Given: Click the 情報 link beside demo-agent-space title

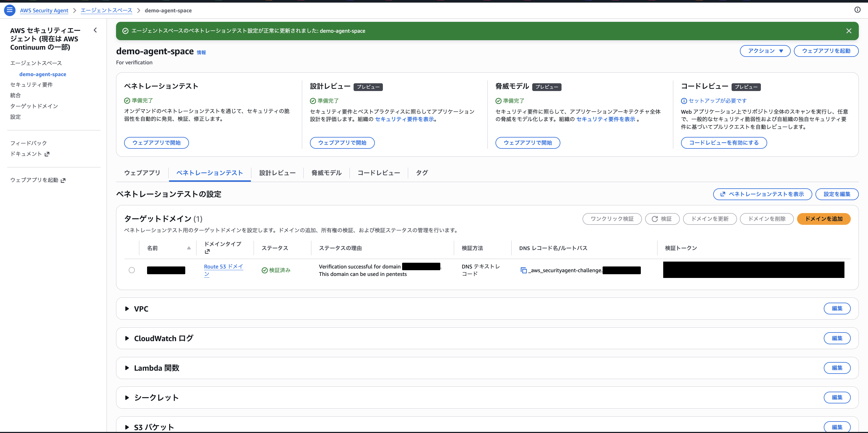Looking at the screenshot, I should click(201, 53).
